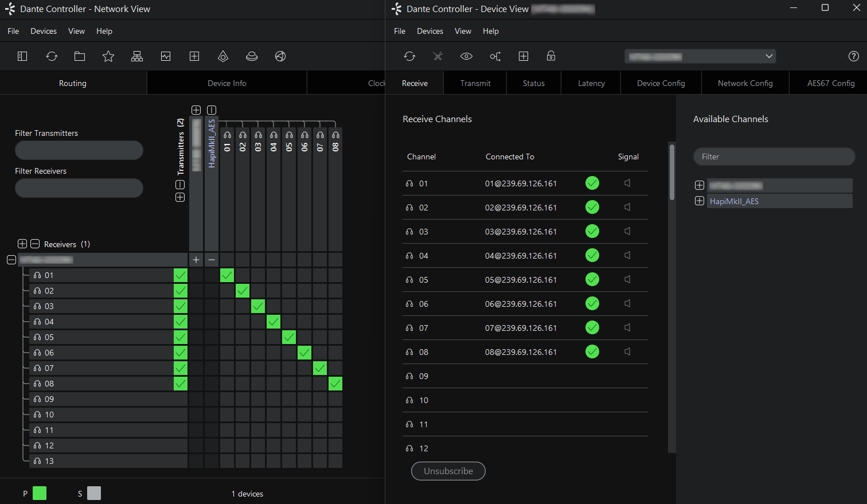Open the channel activity graph icon
The height and width of the screenshot is (504, 867).
(166, 56)
